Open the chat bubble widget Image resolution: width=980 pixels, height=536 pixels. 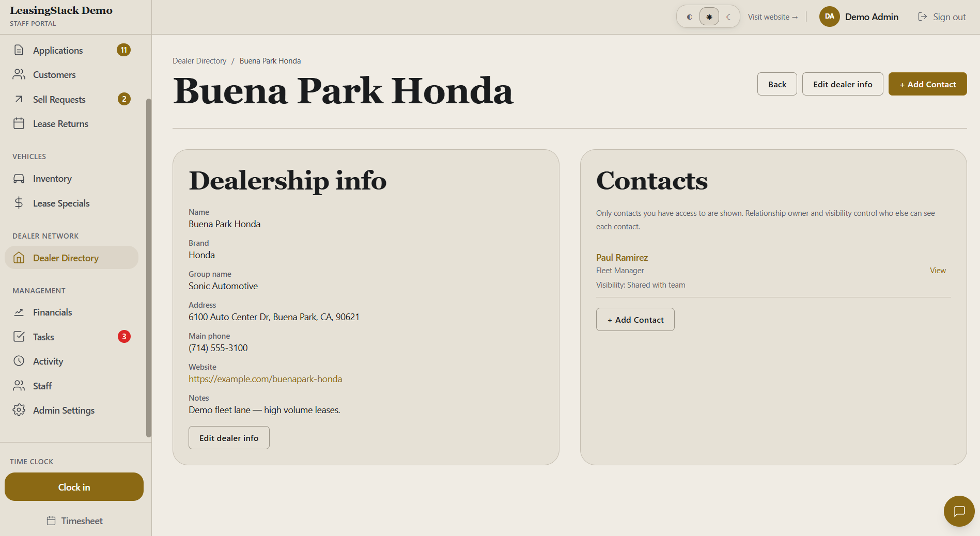tap(959, 511)
